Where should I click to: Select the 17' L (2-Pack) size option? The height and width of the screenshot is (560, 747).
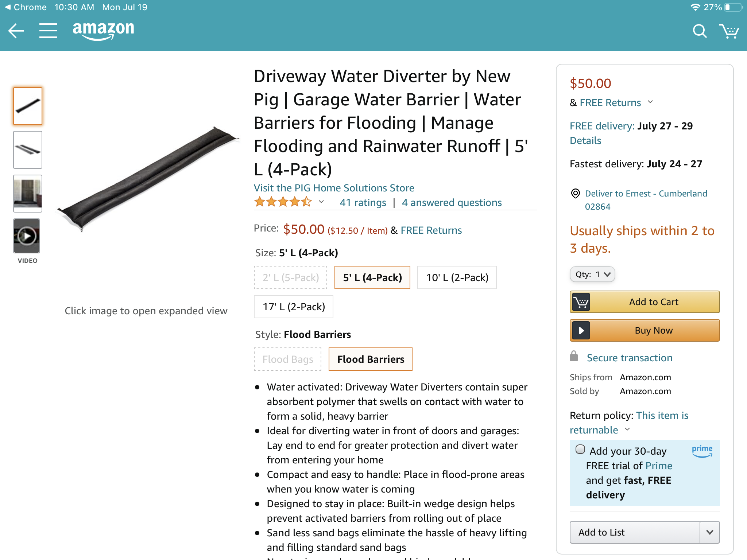click(x=294, y=307)
